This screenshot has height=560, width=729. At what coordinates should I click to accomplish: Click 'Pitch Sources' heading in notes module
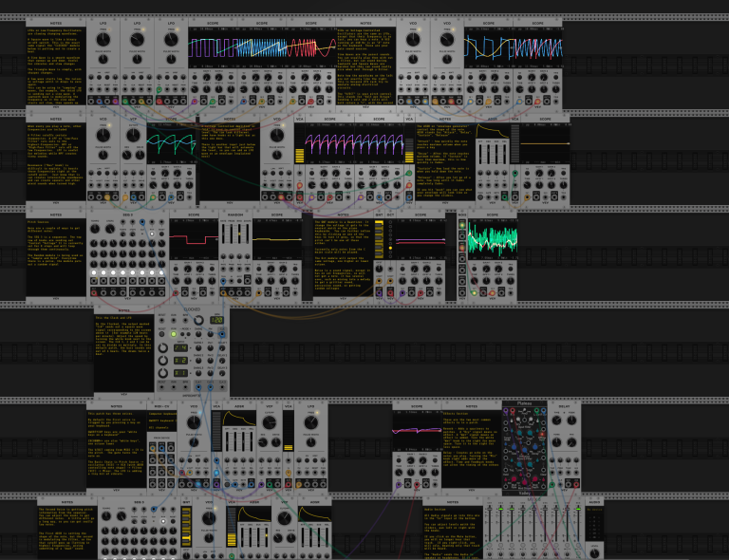(x=38, y=222)
